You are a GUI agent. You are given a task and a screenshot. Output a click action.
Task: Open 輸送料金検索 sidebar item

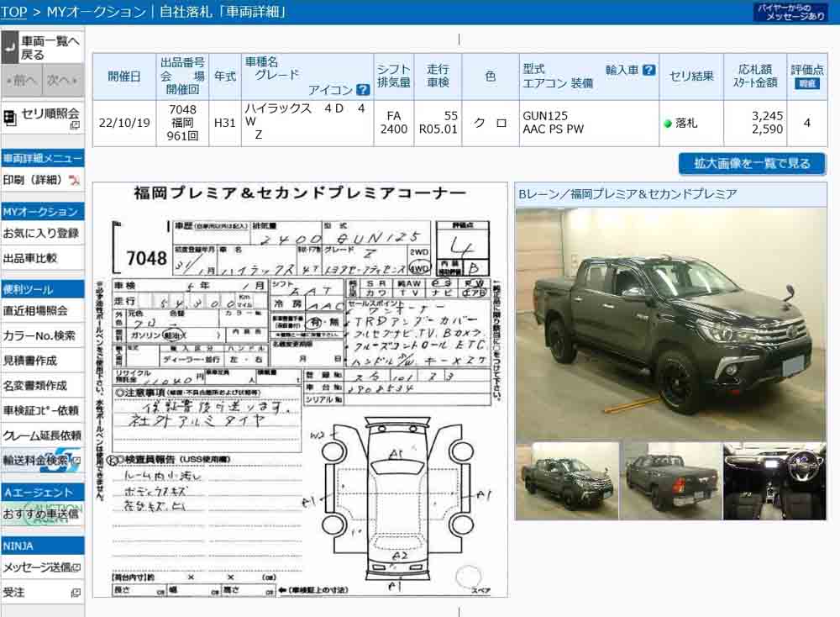pyautogui.click(x=42, y=461)
